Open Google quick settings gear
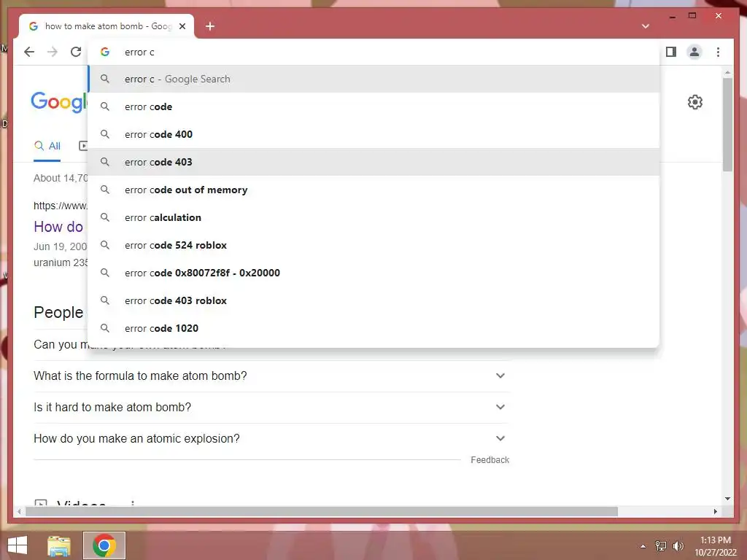The image size is (747, 560). point(695,102)
